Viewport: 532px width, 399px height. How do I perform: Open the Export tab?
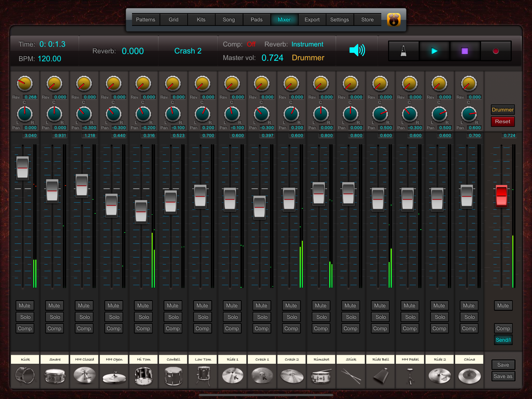(312, 19)
